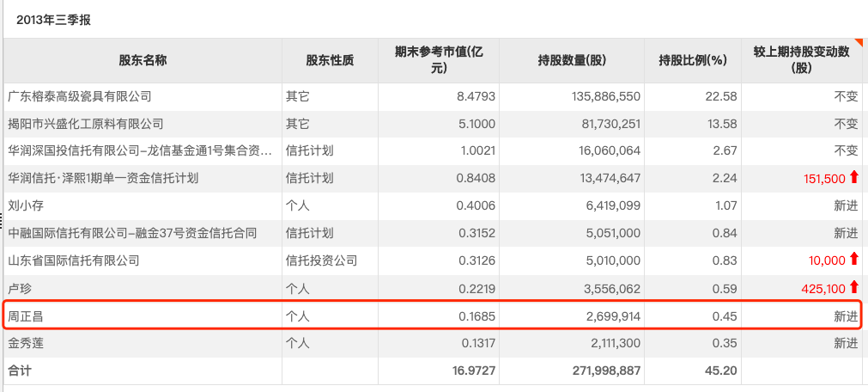Viewport: 868px width, 392px height.
Task: Select shareholder 刘小存
Action: coord(26,205)
